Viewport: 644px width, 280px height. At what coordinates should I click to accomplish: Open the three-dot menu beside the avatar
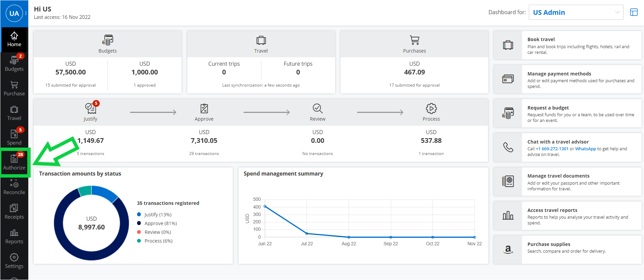26,13
